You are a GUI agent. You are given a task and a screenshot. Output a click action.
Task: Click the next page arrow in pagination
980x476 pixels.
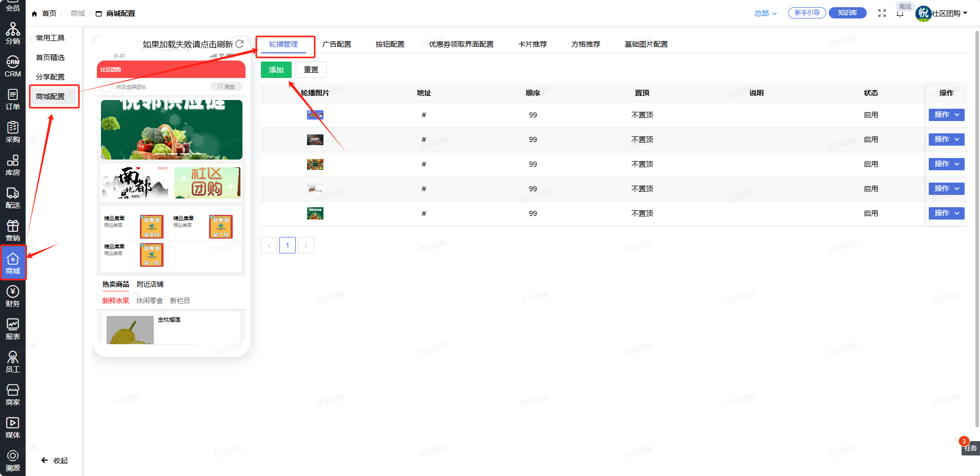coord(306,245)
